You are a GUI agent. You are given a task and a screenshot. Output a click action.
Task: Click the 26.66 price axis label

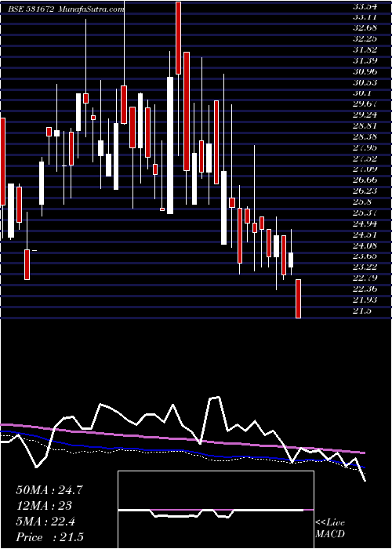click(365, 180)
